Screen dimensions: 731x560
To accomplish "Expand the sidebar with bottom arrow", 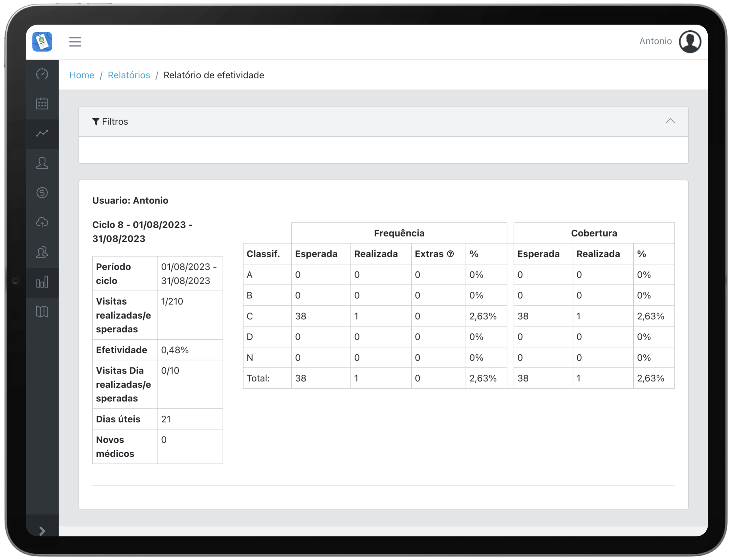I will pyautogui.click(x=42, y=531).
